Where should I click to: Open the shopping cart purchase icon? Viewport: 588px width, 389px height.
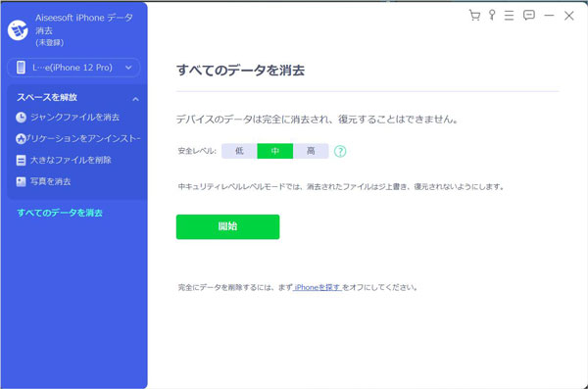click(x=474, y=16)
